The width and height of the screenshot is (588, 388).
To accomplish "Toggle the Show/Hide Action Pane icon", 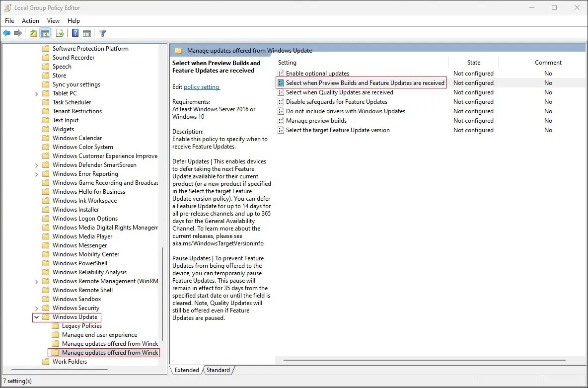I will (87, 33).
